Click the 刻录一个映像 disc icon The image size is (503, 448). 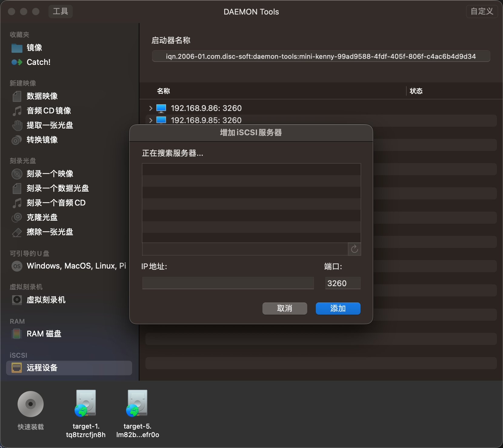17,174
